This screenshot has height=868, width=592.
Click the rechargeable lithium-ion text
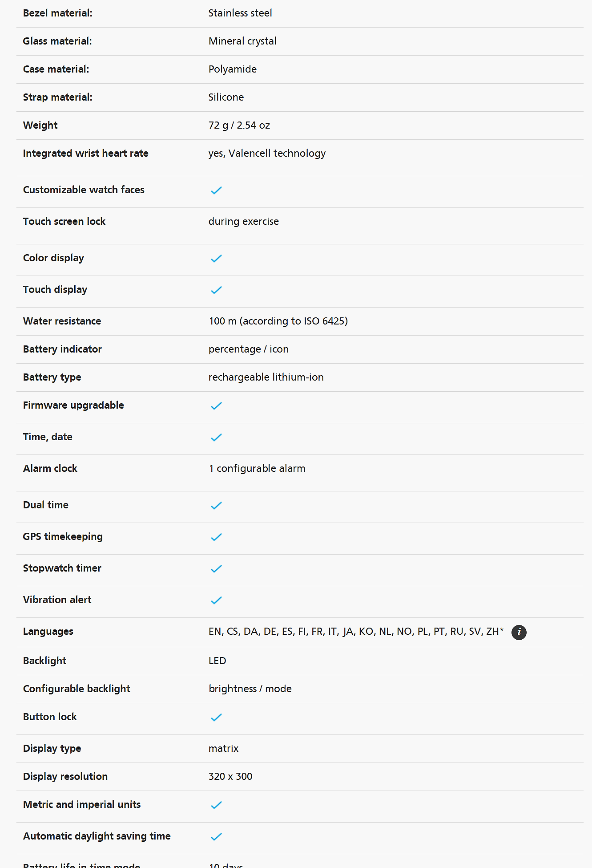(x=266, y=377)
